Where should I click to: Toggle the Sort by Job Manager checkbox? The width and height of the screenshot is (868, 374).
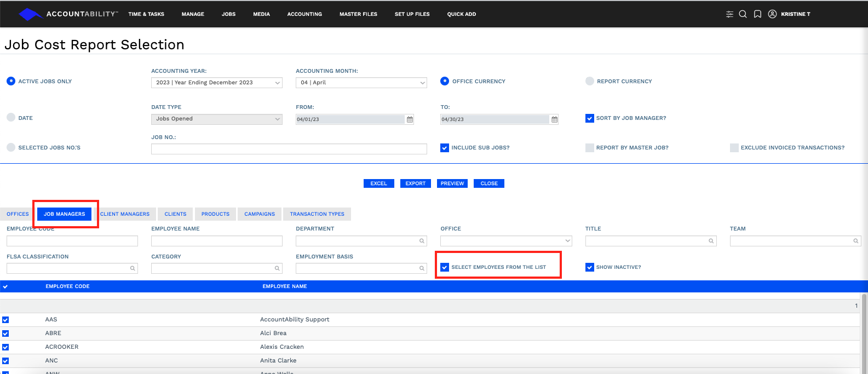pyautogui.click(x=590, y=118)
